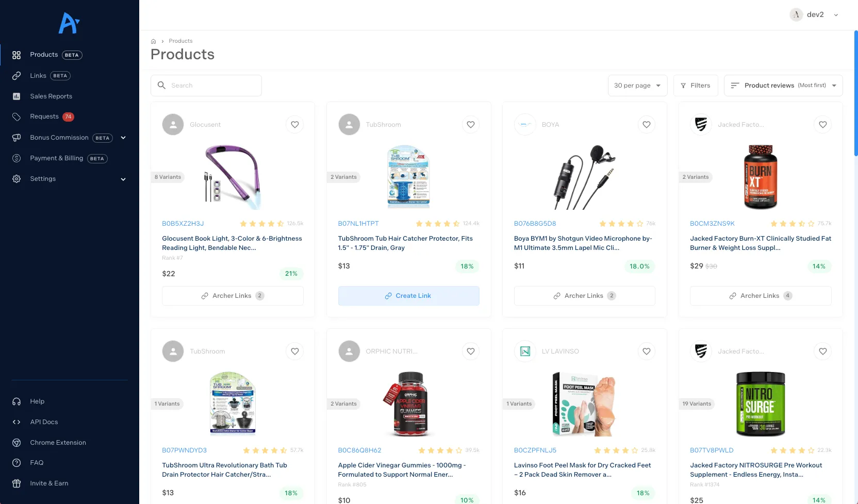Click the home breadcrumb icon
The image size is (858, 504).
tap(153, 41)
